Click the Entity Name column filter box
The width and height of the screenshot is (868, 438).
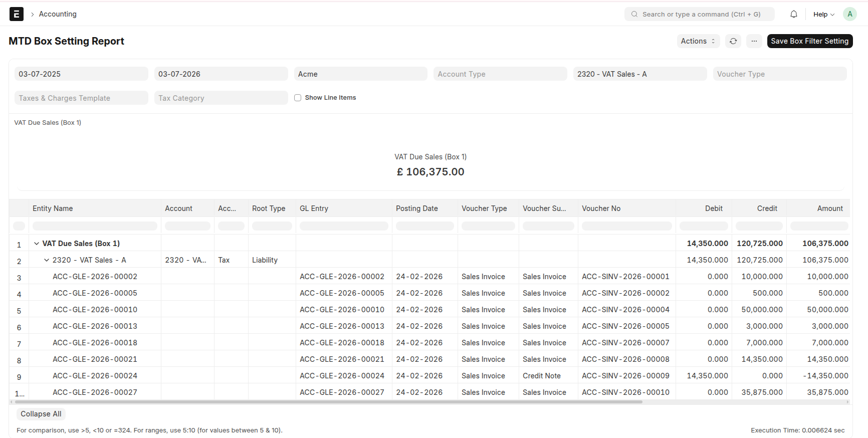(x=95, y=226)
